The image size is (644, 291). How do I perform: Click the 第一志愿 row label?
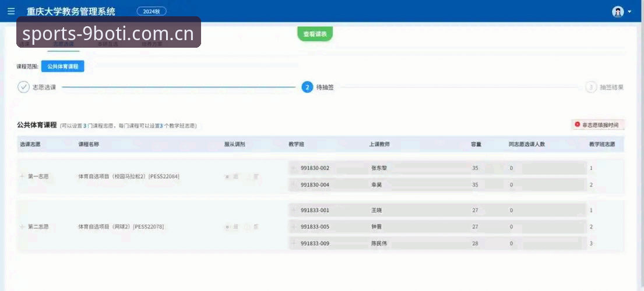[x=38, y=177]
